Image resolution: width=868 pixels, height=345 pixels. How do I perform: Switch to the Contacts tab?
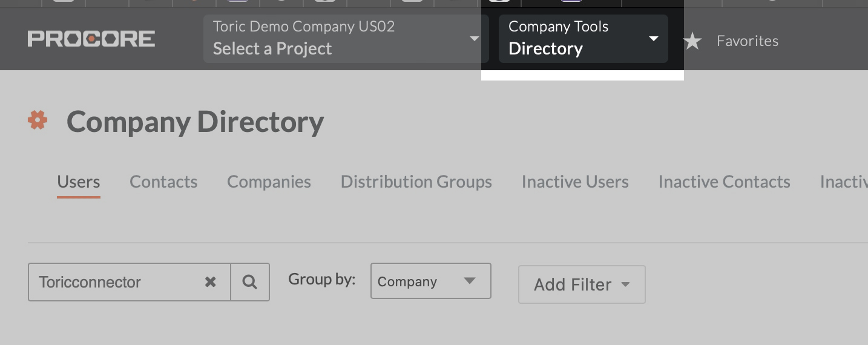click(163, 182)
